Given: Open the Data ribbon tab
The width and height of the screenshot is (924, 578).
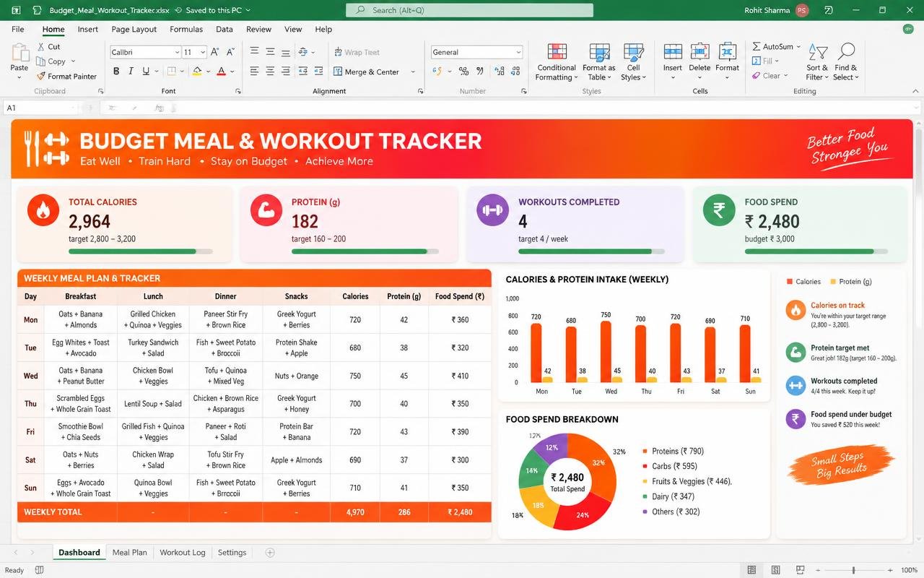Looking at the screenshot, I should click(225, 30).
